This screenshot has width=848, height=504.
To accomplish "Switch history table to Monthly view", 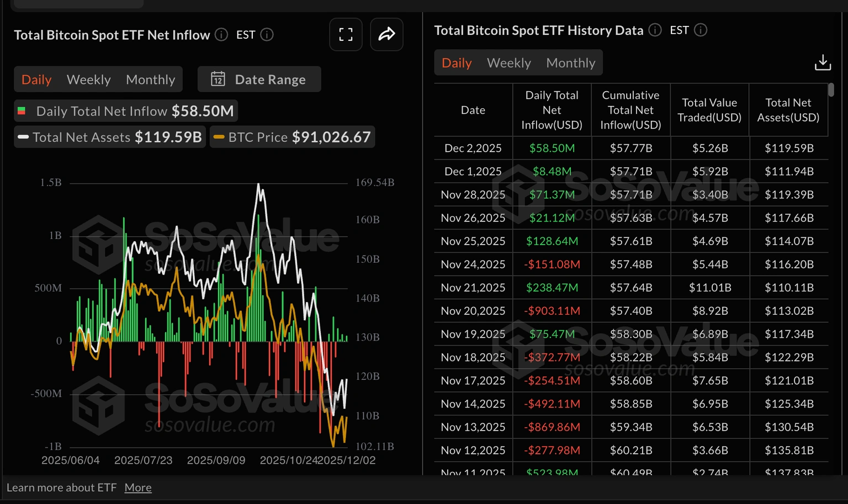I will (571, 62).
